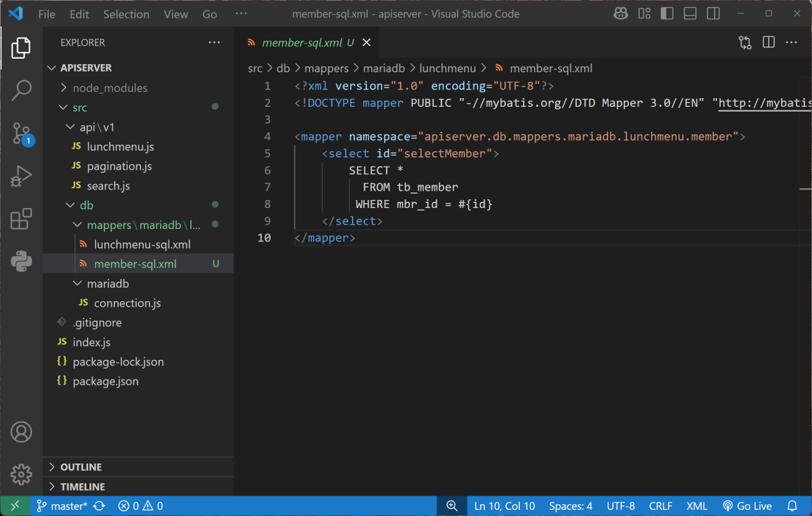
Task: Collapse the api\v1 folder
Action: (x=138, y=127)
